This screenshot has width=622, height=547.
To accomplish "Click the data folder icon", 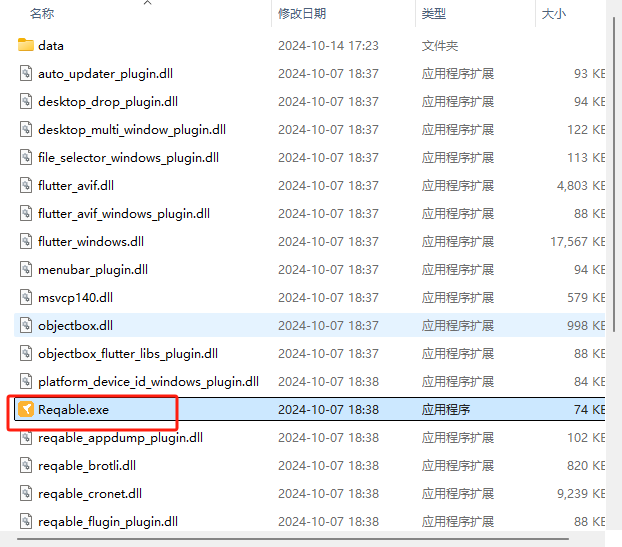I will point(26,45).
